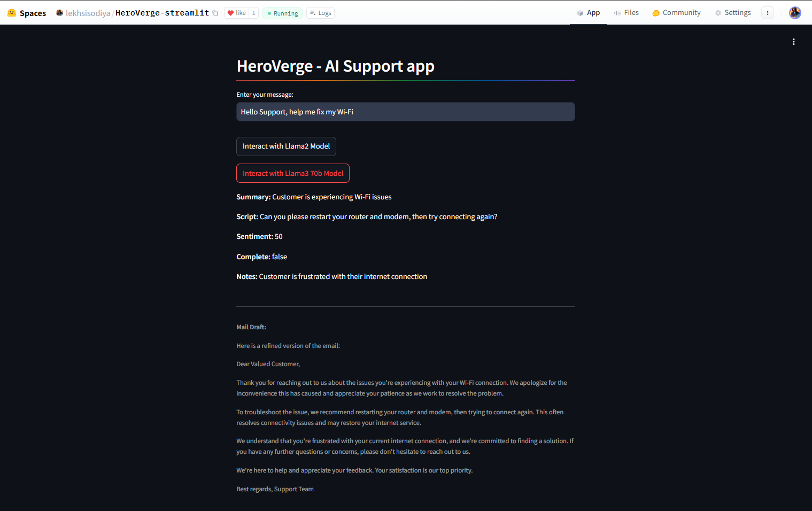Copy the space name with copy icon

(215, 13)
